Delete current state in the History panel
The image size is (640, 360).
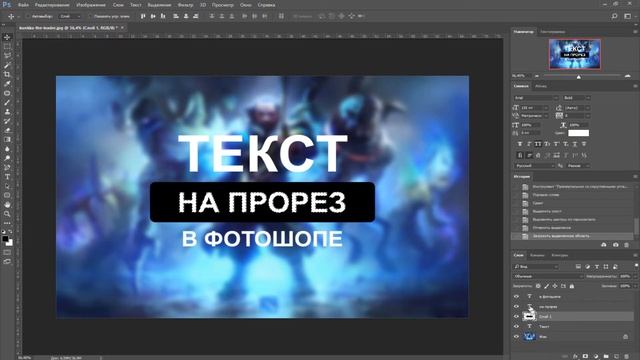click(x=627, y=245)
